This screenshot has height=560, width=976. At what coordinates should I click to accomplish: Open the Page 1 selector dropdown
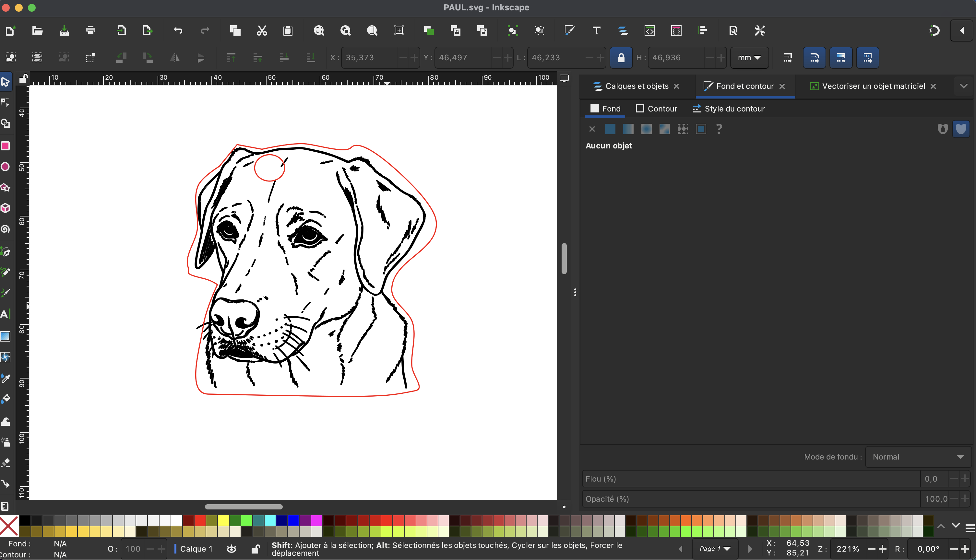[x=715, y=549]
